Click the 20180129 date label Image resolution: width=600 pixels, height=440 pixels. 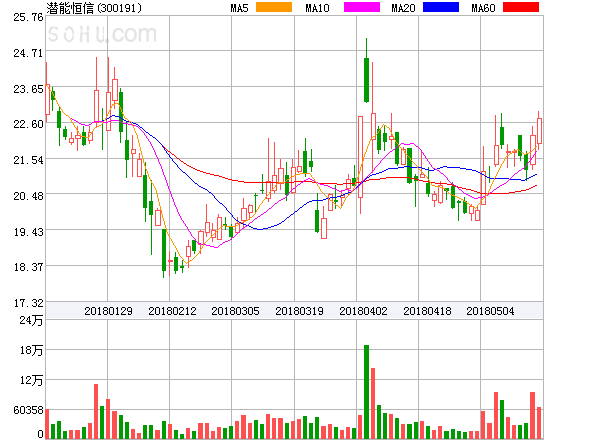point(108,311)
